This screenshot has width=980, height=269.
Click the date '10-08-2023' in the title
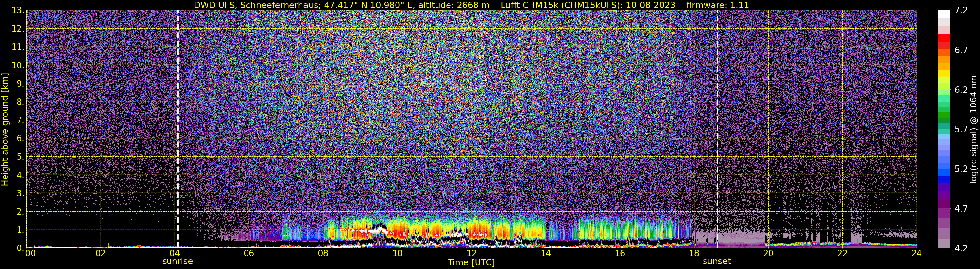651,5
